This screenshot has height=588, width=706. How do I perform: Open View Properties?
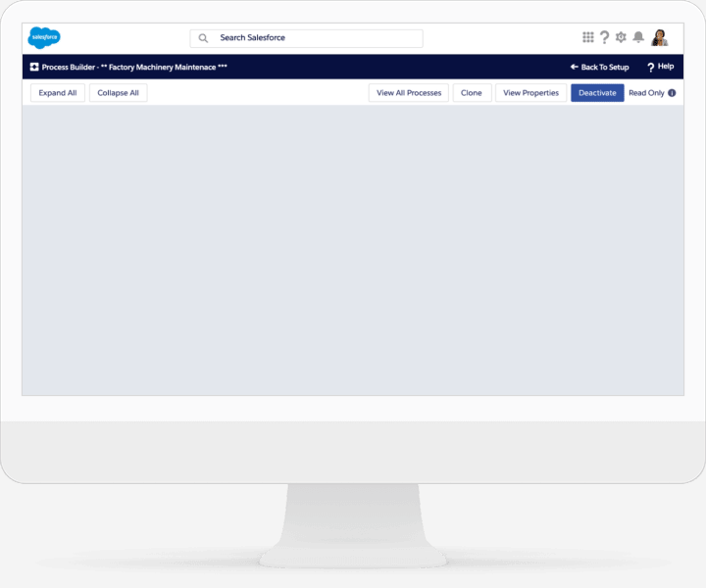[530, 93]
